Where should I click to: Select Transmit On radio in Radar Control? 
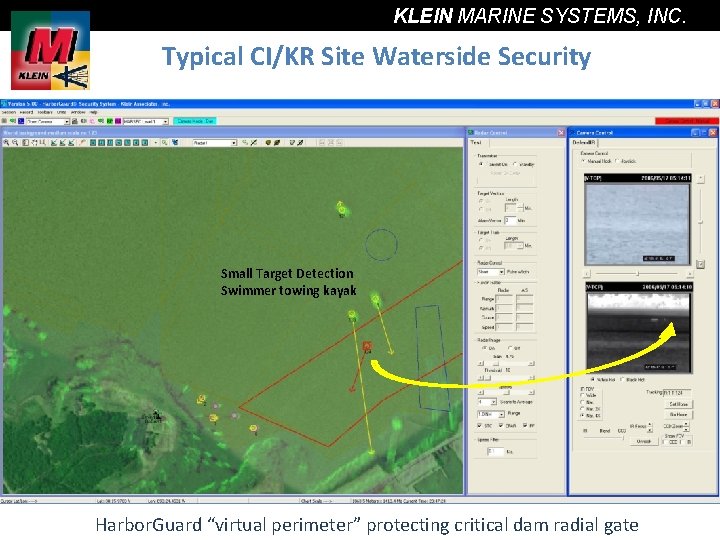(x=481, y=164)
